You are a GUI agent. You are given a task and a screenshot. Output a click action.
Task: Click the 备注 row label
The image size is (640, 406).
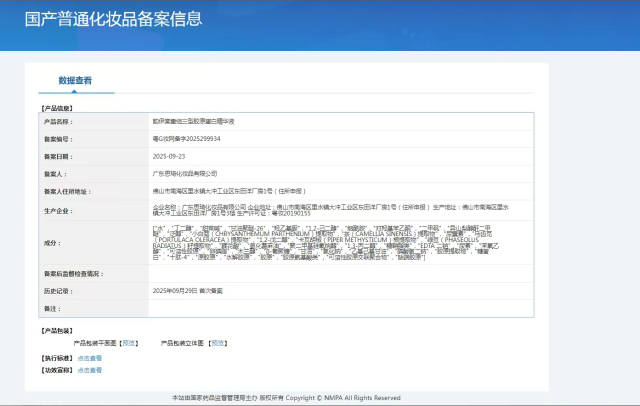pos(53,309)
